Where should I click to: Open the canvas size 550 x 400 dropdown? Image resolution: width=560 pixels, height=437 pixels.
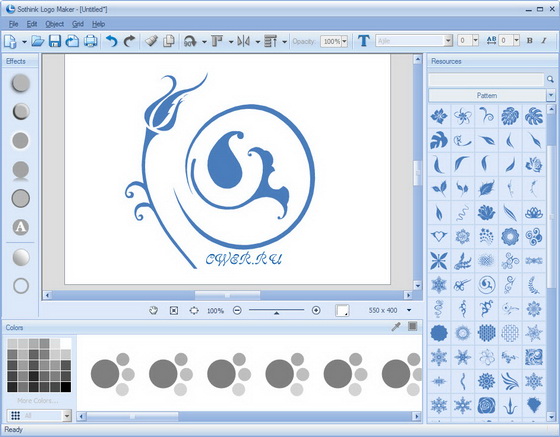pos(409,310)
